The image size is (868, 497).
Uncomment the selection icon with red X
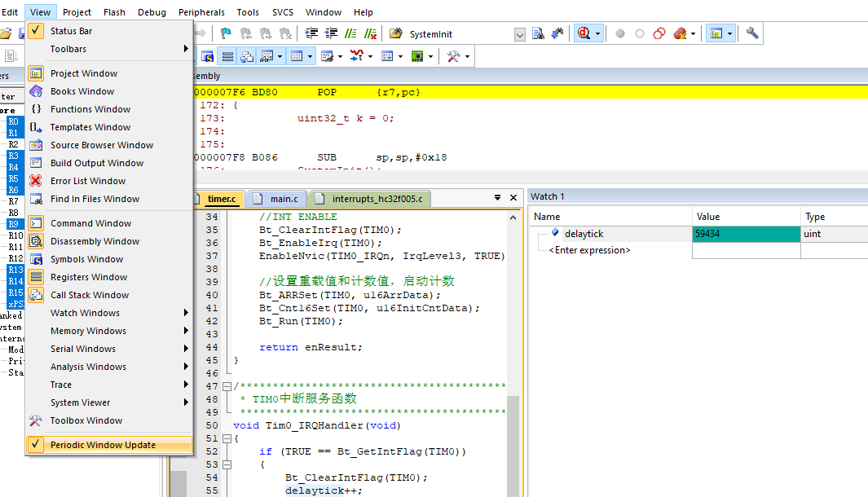tap(370, 33)
